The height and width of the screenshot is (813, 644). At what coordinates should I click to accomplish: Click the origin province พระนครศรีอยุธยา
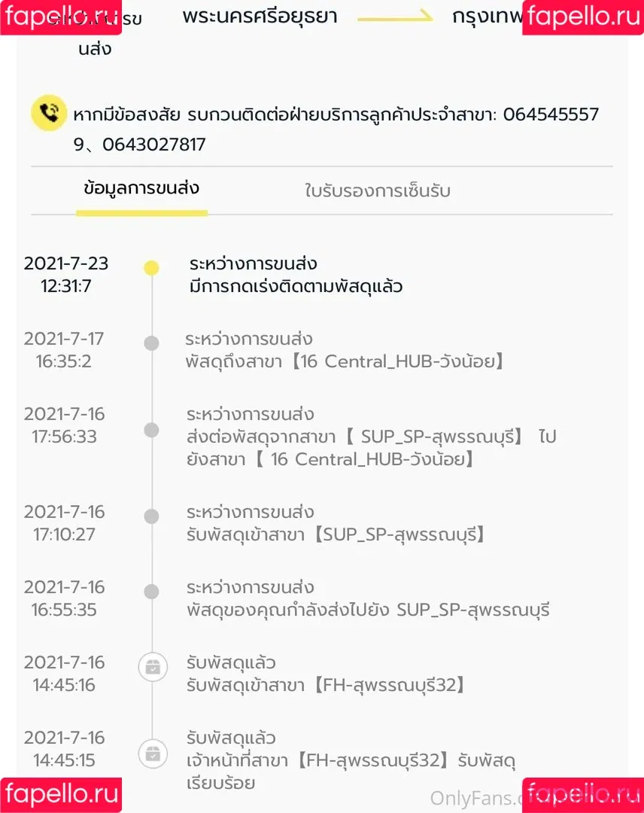(260, 17)
